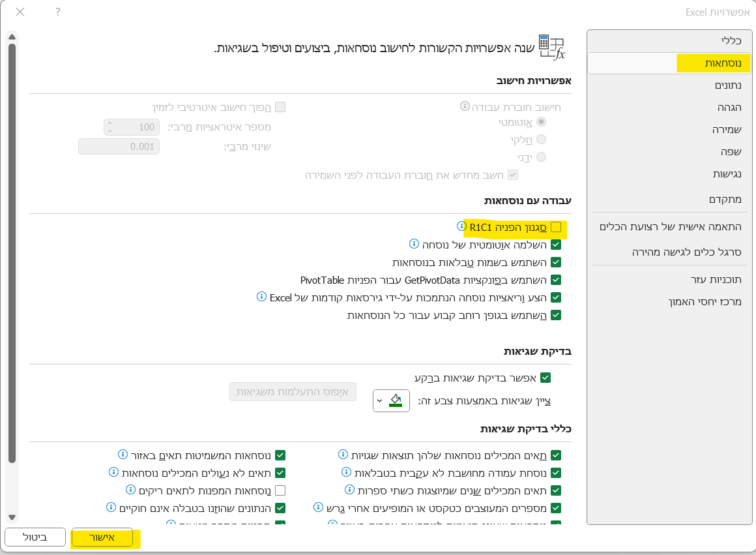
Task: Click the ביטול (Cancel) button
Action: tap(35, 537)
